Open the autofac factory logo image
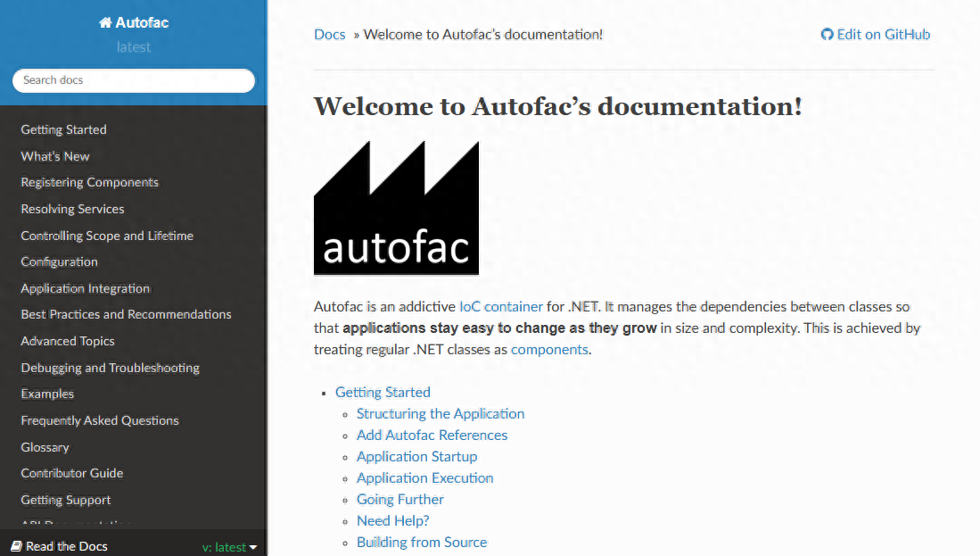This screenshot has width=980, height=556. click(396, 208)
